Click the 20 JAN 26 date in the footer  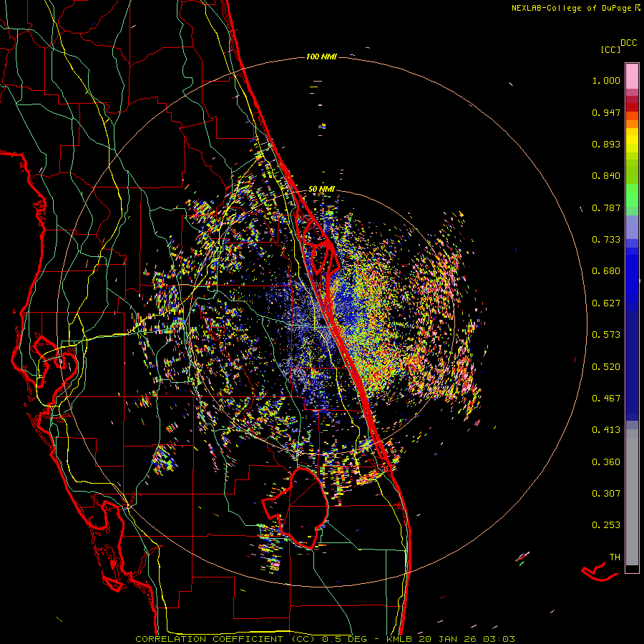click(447, 639)
